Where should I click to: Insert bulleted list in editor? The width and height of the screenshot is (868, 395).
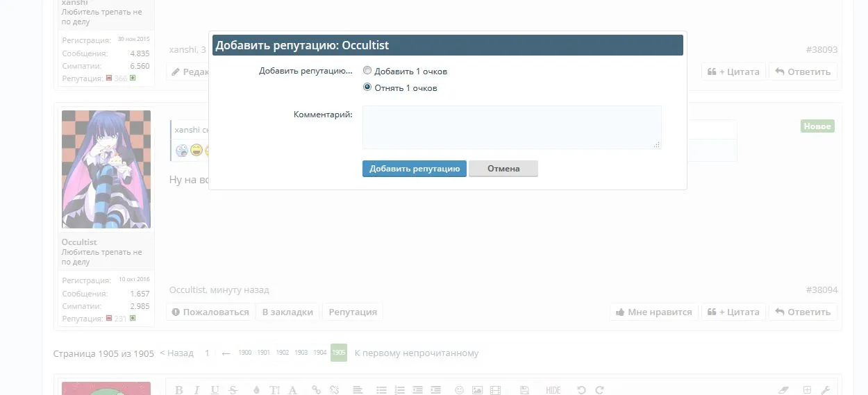381,390
